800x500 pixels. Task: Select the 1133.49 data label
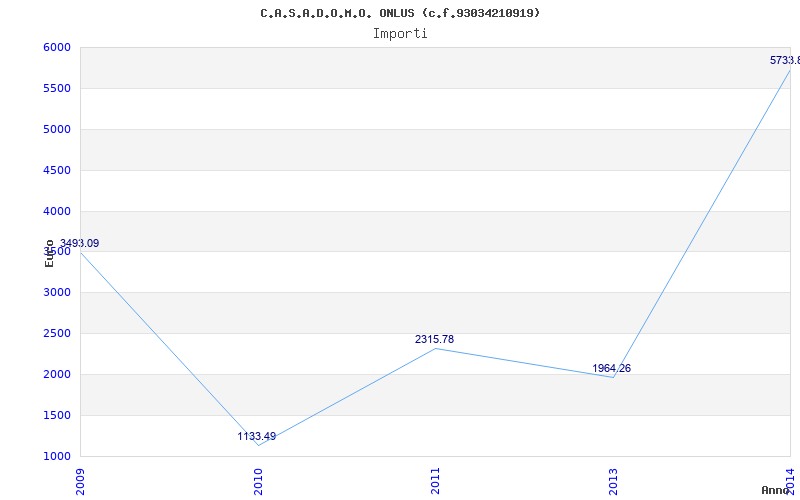[257, 436]
